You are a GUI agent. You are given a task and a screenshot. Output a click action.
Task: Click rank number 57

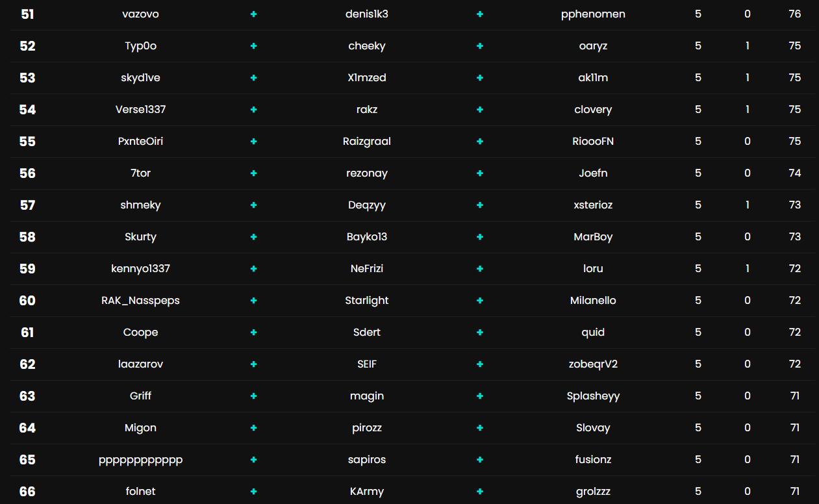(27, 205)
